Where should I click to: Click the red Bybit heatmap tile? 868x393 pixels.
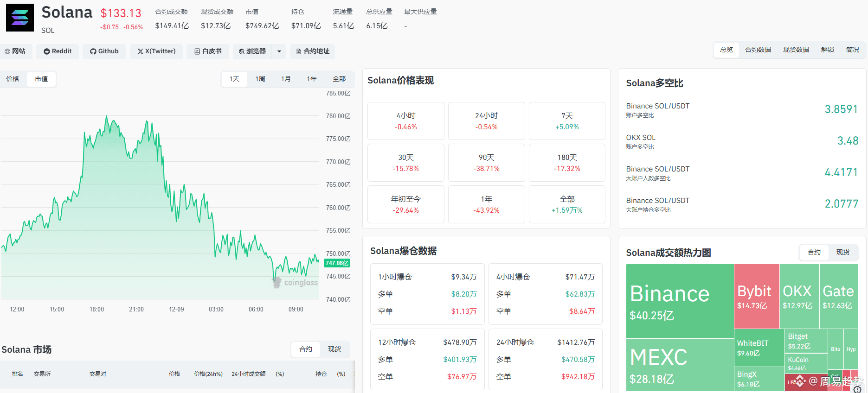[757, 297]
